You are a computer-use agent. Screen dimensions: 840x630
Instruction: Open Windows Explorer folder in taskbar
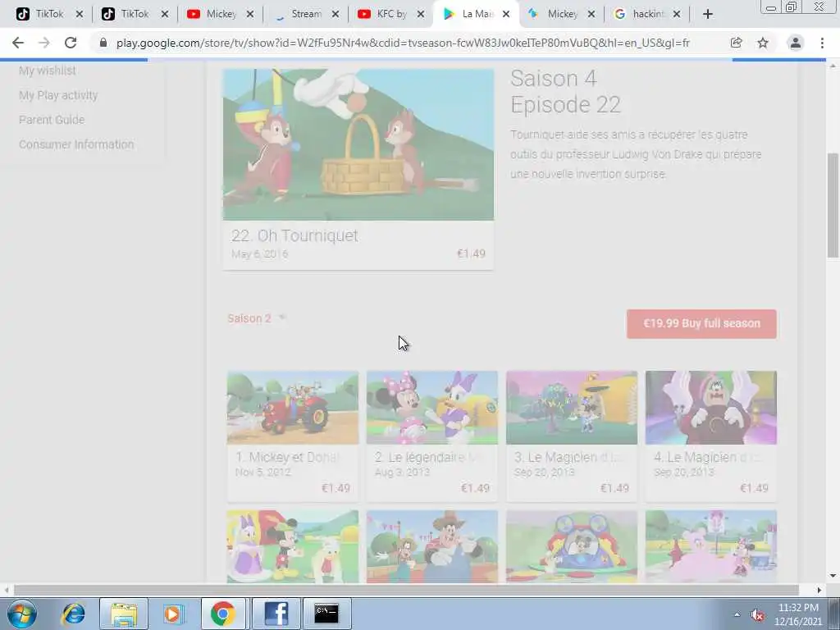124,614
